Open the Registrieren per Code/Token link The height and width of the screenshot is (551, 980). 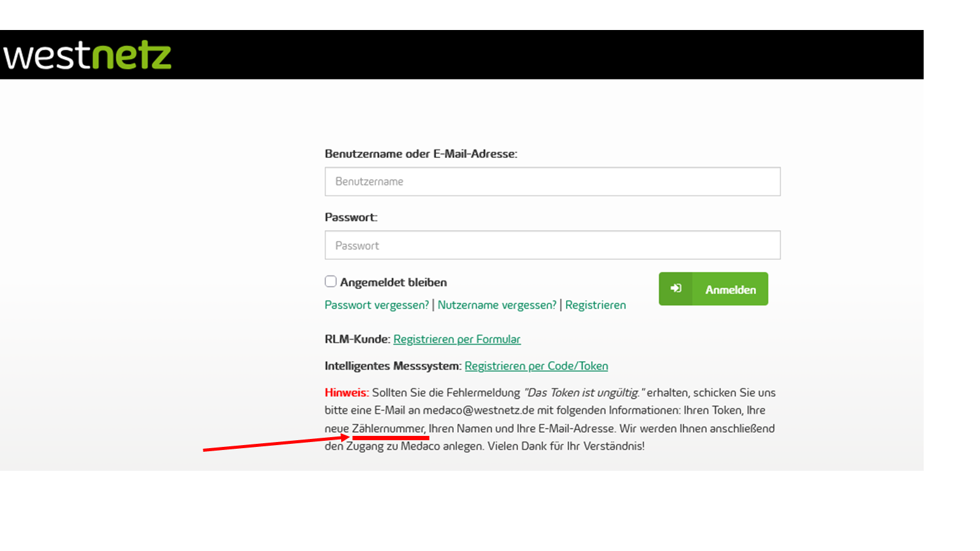(x=537, y=366)
